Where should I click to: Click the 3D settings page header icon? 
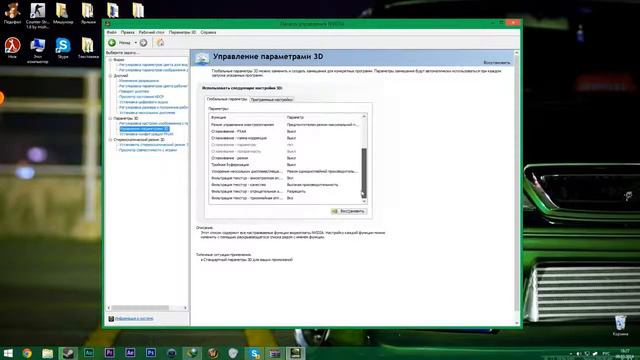pyautogui.click(x=202, y=58)
